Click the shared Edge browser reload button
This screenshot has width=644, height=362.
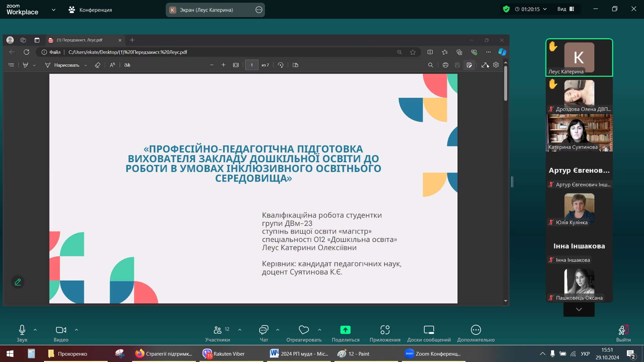[26, 52]
